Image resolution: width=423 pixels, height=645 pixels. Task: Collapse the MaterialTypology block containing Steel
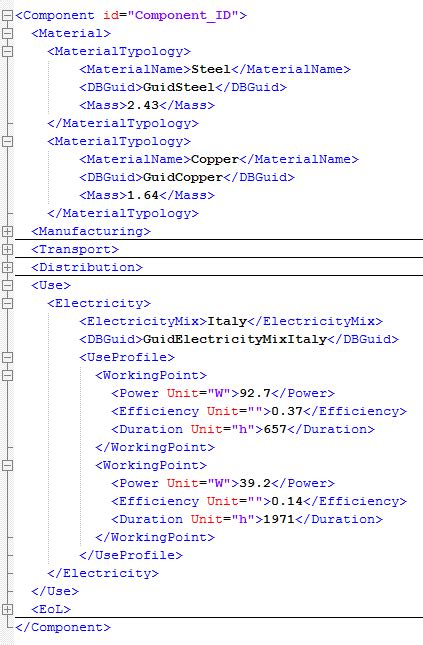click(x=7, y=51)
